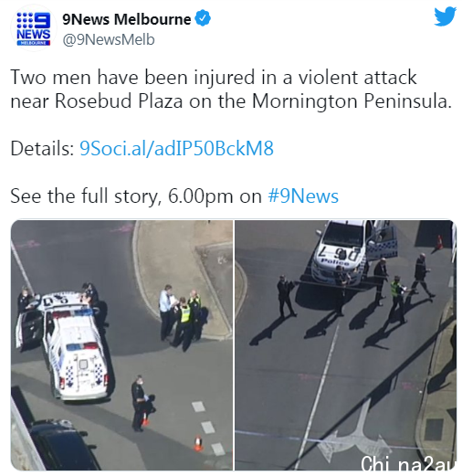View the left police scene photo

point(121,345)
